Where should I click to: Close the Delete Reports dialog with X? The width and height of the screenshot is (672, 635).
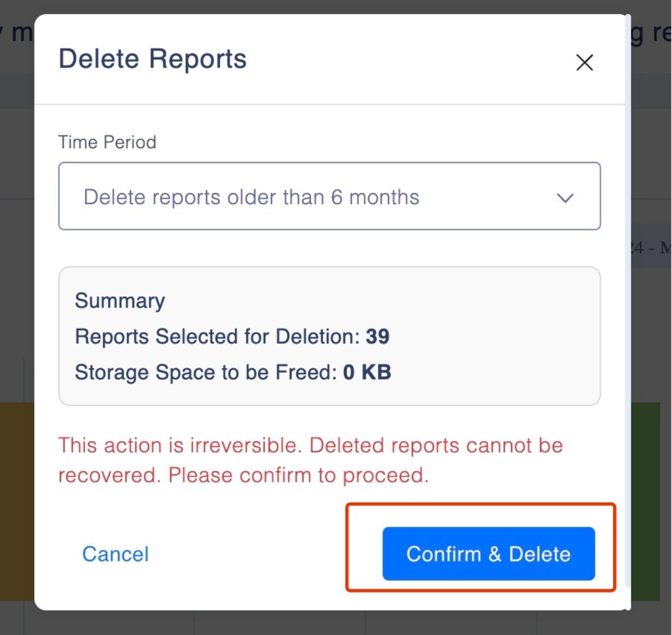[x=584, y=62]
